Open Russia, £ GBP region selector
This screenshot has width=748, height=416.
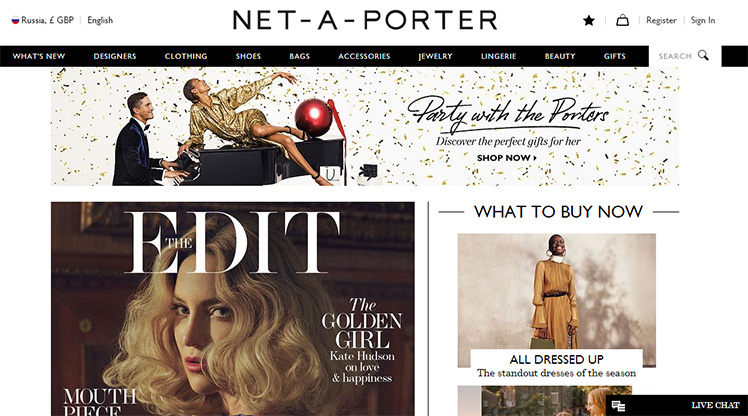coord(42,20)
